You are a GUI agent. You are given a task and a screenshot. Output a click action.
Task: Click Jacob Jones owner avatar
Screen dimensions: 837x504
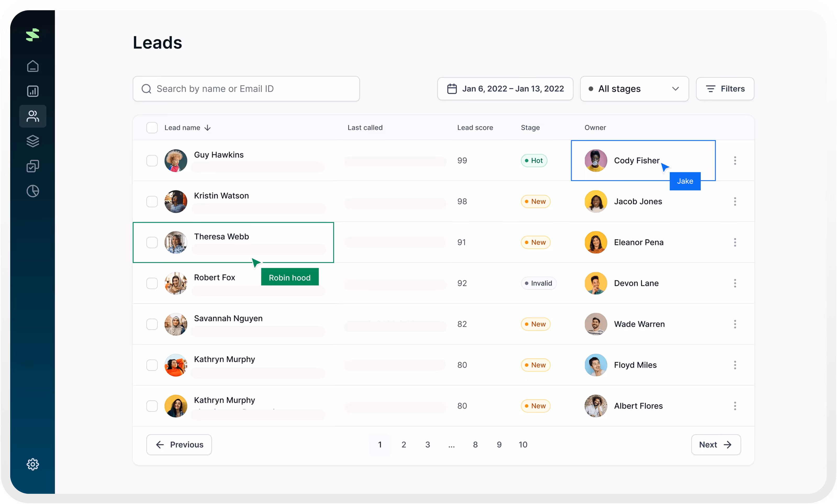596,201
